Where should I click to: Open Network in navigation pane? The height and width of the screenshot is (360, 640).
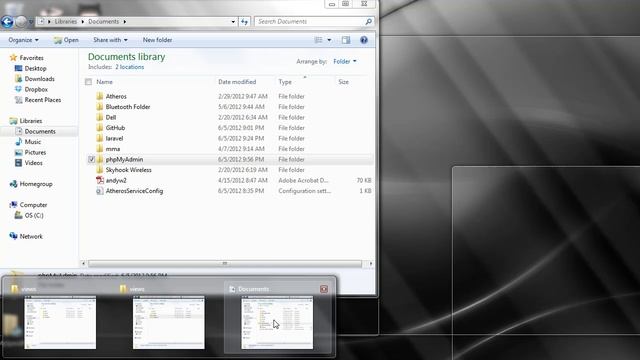31,236
